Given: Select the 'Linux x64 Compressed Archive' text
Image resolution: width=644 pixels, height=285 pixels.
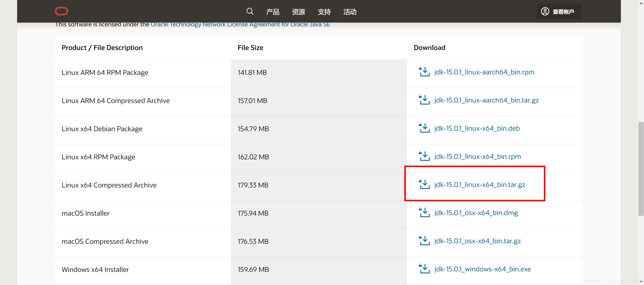Looking at the screenshot, I should point(109,185).
